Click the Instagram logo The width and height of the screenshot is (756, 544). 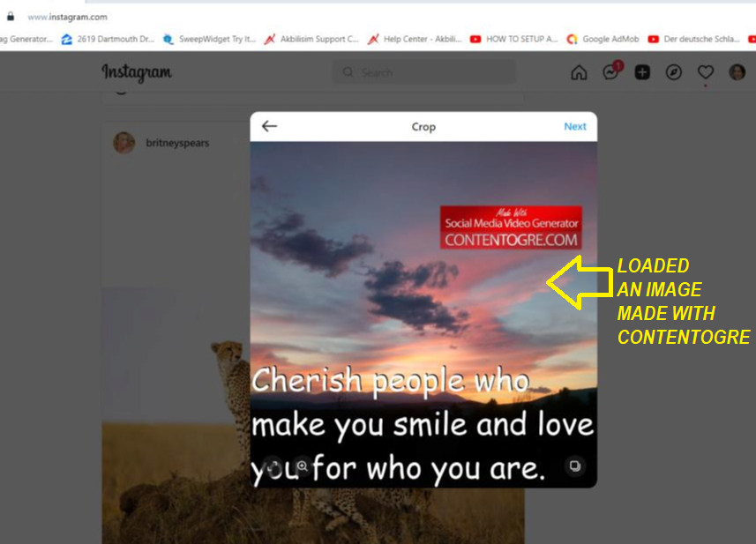137,72
